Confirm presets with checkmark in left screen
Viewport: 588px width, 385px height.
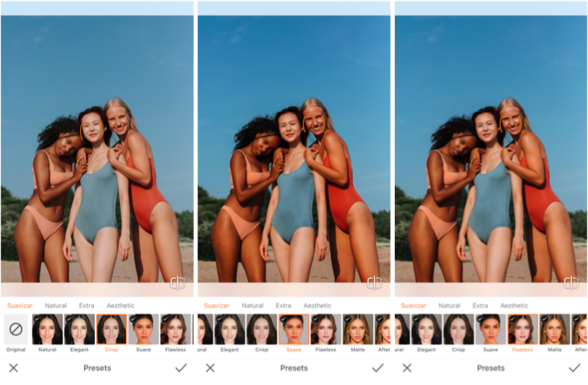pos(181,368)
